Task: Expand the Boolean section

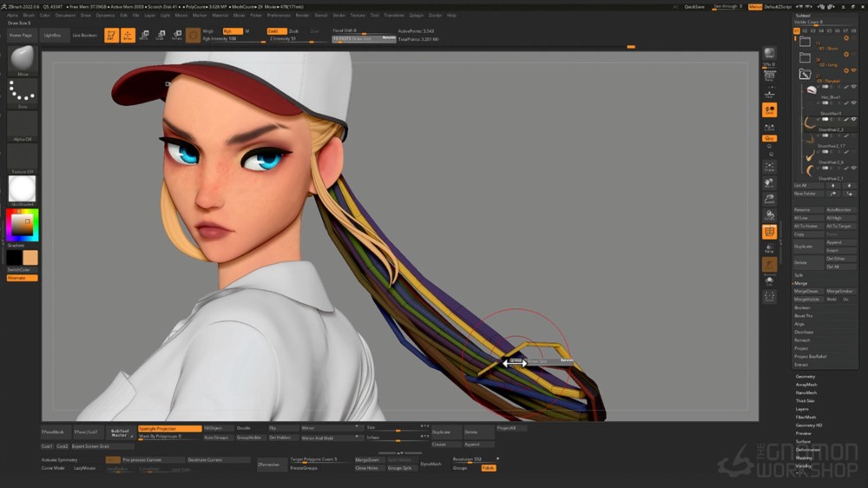Action: point(802,308)
